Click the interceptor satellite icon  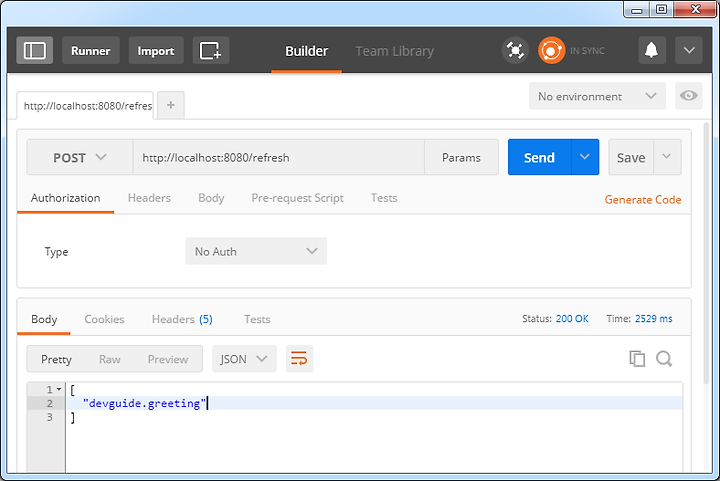pyautogui.click(x=515, y=50)
